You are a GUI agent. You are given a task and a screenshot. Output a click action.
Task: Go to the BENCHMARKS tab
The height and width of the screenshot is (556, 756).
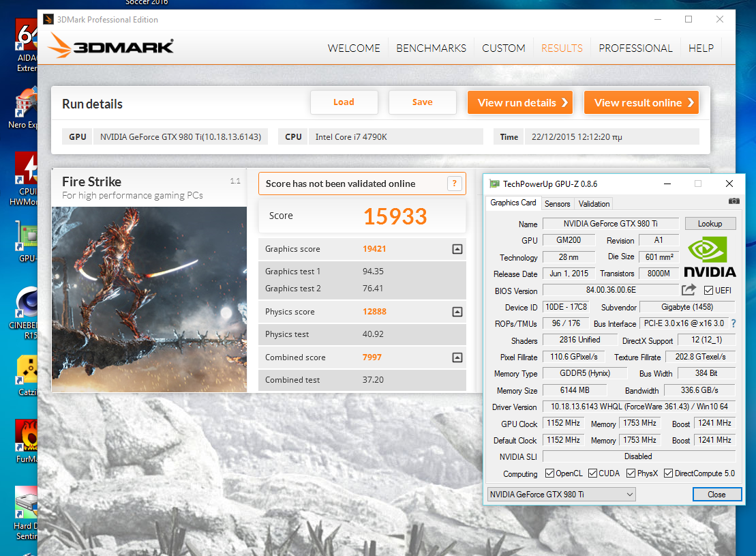pos(431,48)
